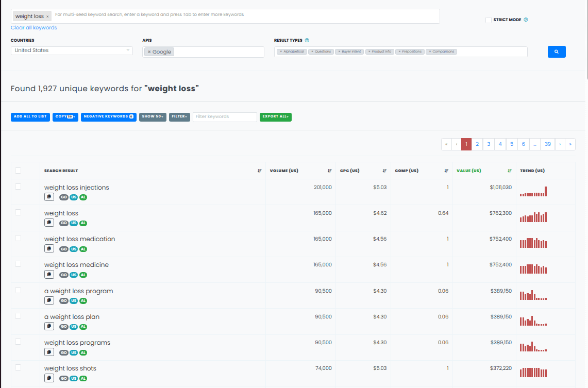Open the Negative Keywords button
The height and width of the screenshot is (388, 588).
[x=109, y=117]
